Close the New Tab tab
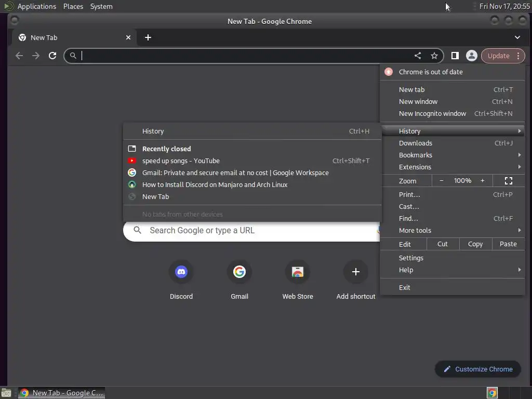Image resolution: width=532 pixels, height=399 pixels. pos(128,37)
